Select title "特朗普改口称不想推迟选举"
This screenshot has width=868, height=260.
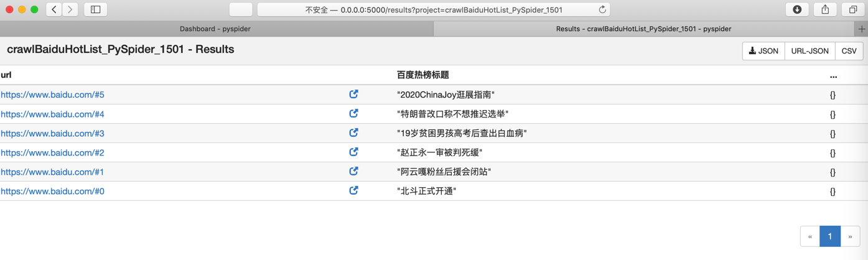pyautogui.click(x=452, y=114)
